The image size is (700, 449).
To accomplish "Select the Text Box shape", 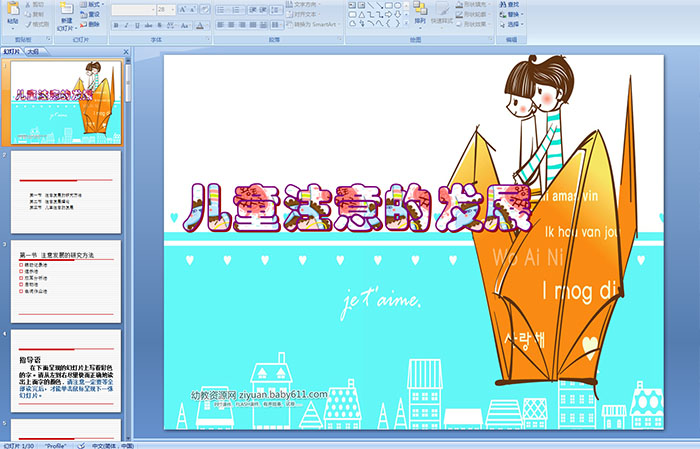I will (x=352, y=5).
